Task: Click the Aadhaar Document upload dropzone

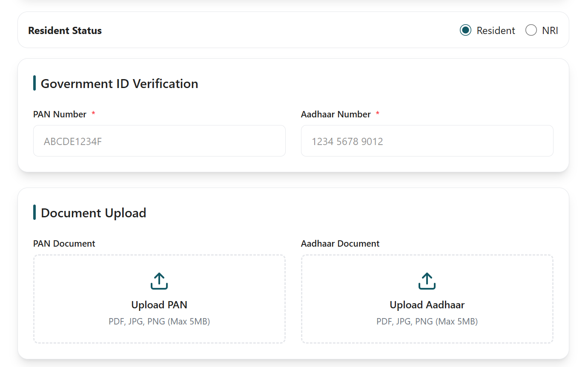Action: [x=427, y=299]
